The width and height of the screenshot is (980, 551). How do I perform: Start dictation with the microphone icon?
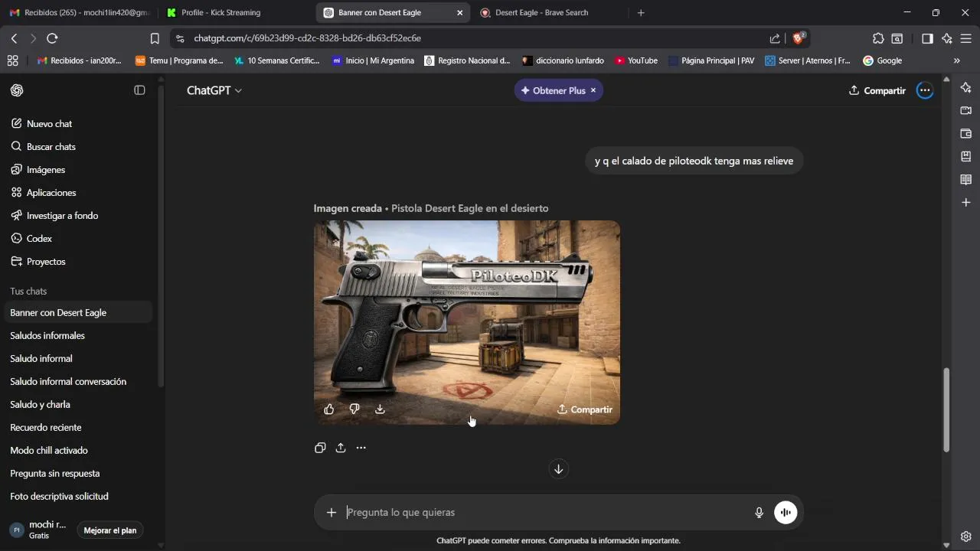point(759,513)
